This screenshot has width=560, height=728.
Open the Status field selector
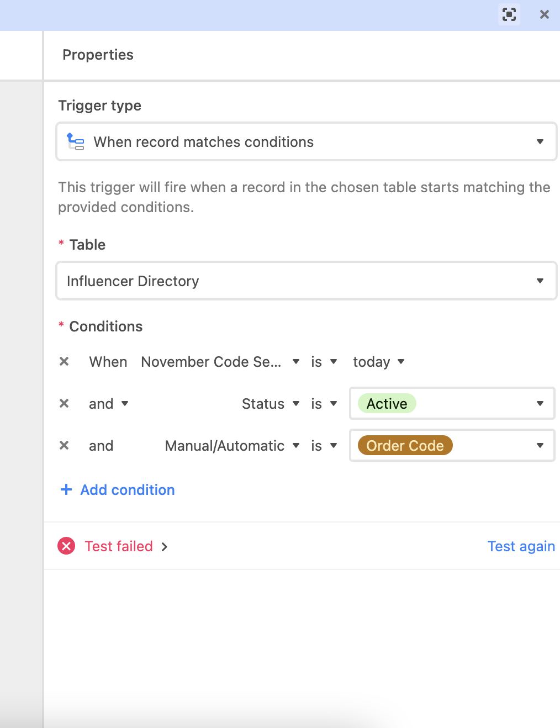coord(271,404)
